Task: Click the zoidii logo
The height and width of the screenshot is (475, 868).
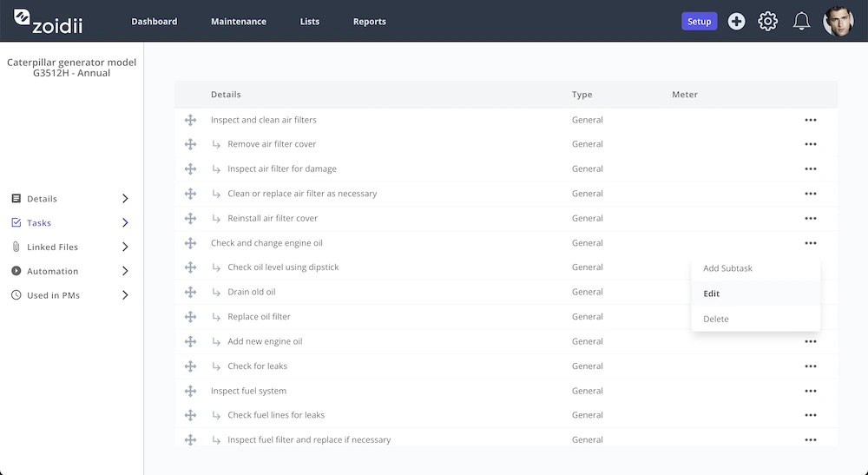Action: (48, 22)
